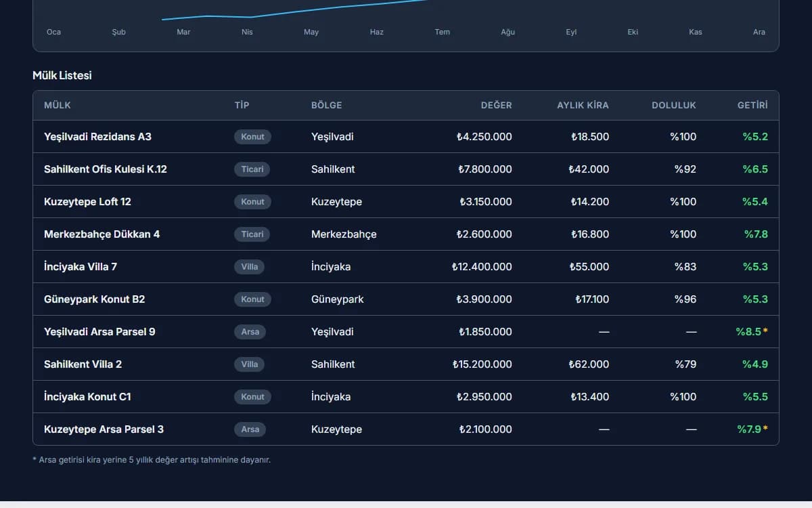This screenshot has width=812, height=508.
Task: Sort the table by the MÜLK column header
Action: click(58, 106)
